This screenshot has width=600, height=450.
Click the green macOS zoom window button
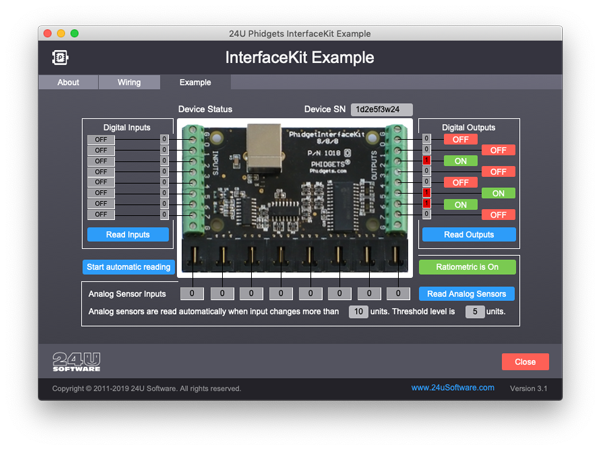point(75,33)
